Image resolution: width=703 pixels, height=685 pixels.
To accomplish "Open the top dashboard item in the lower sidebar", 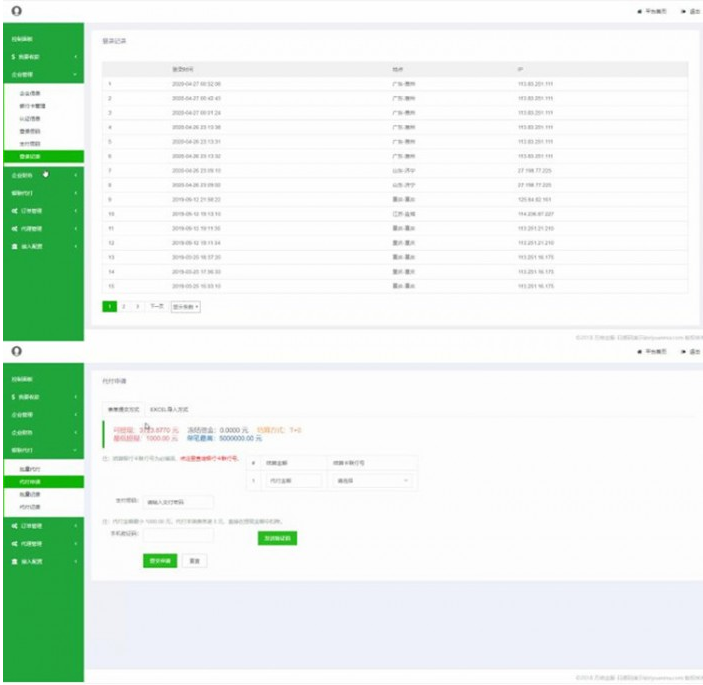I will pyautogui.click(x=22, y=379).
